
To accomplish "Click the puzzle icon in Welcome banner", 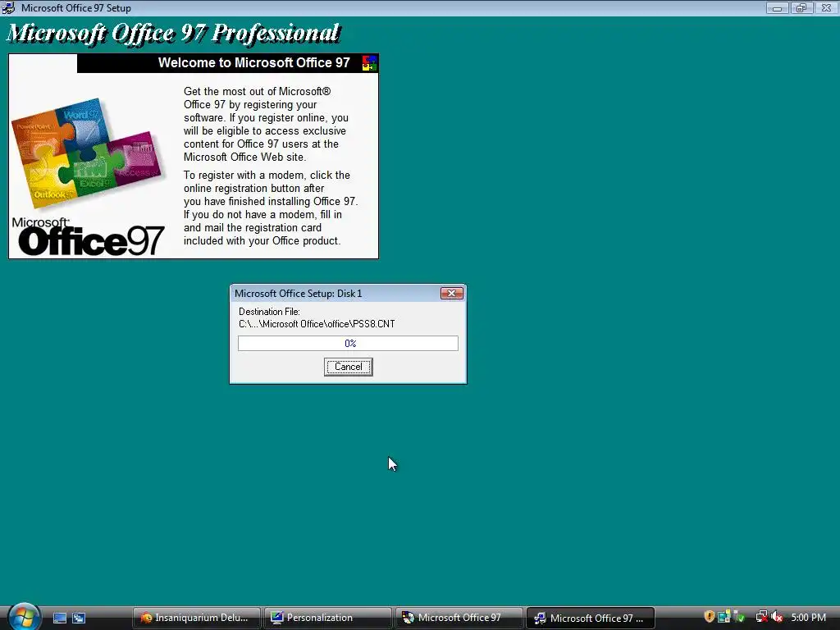I will [x=370, y=63].
